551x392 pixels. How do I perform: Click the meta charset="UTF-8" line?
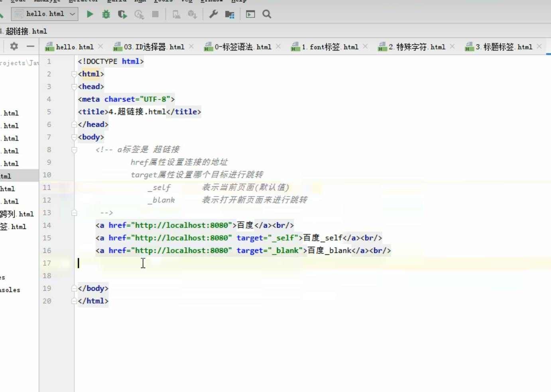(126, 99)
